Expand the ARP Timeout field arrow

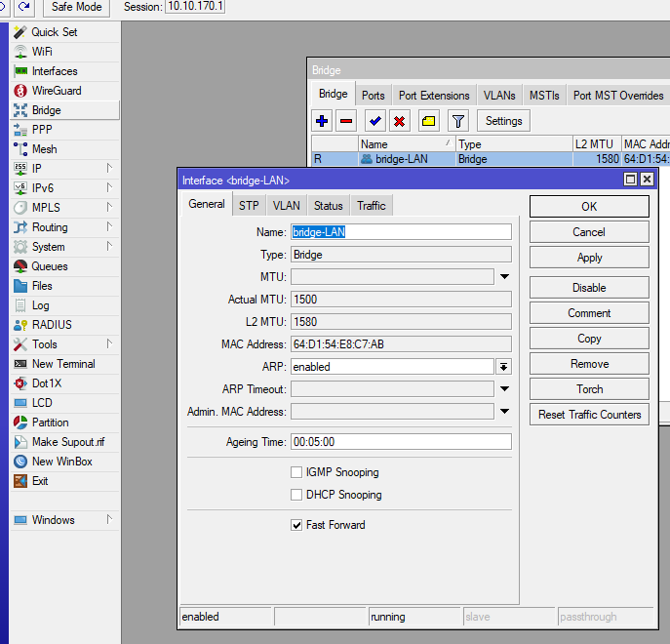pyautogui.click(x=504, y=389)
